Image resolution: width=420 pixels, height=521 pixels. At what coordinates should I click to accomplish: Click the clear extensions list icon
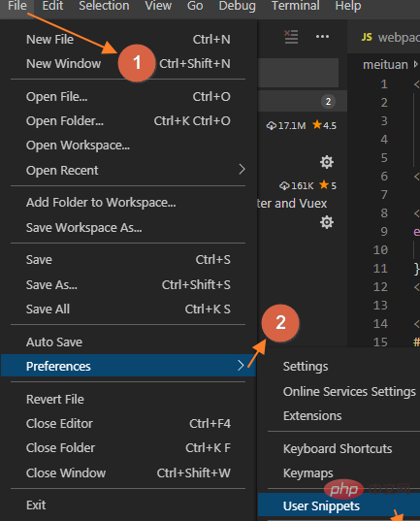[x=291, y=37]
